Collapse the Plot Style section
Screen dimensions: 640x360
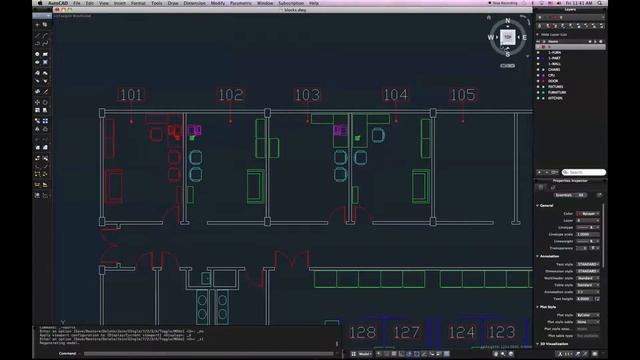(x=538, y=307)
